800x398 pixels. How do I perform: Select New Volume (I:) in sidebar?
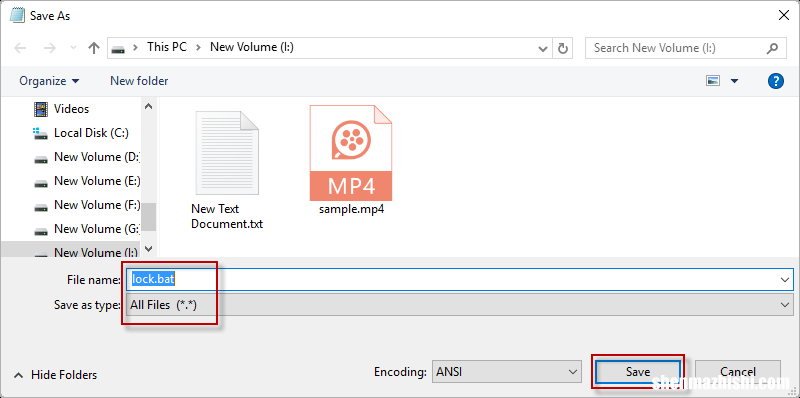click(71, 251)
